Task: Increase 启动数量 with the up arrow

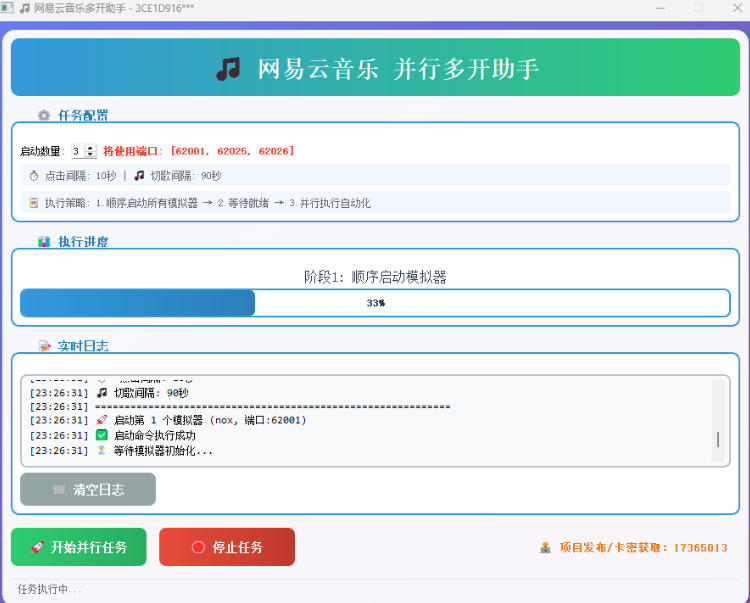Action: tap(90, 148)
